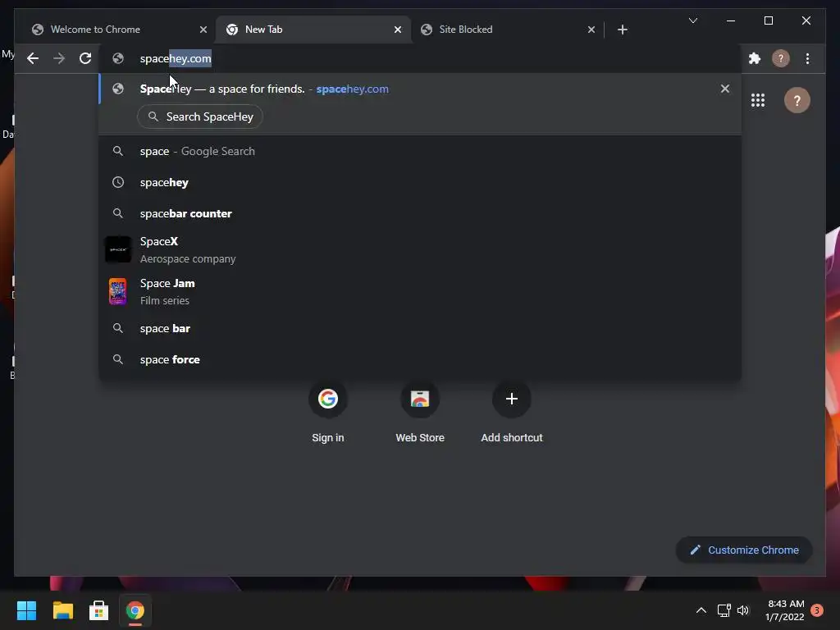Click the Customize Chrome button

click(x=744, y=550)
